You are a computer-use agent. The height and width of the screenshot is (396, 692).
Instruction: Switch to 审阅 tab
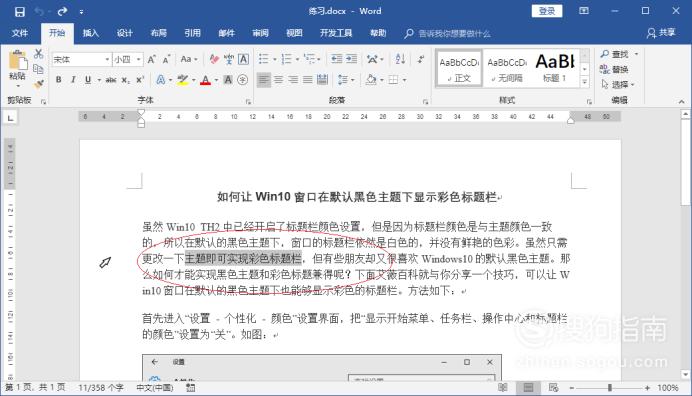[260, 33]
